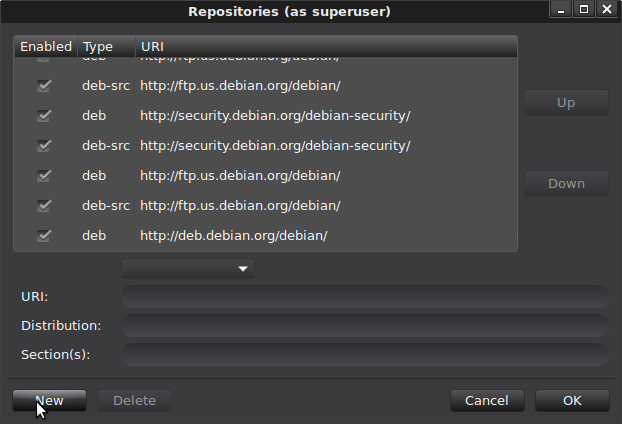Maximize the Repositories window
Image resolution: width=622 pixels, height=424 pixels.
coord(585,11)
